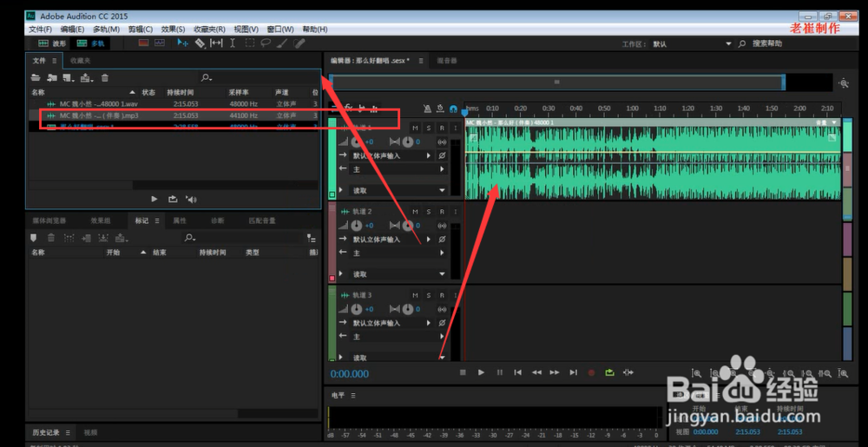Toggle the blue snapping magnet icon
The width and height of the screenshot is (868, 447).
click(453, 109)
